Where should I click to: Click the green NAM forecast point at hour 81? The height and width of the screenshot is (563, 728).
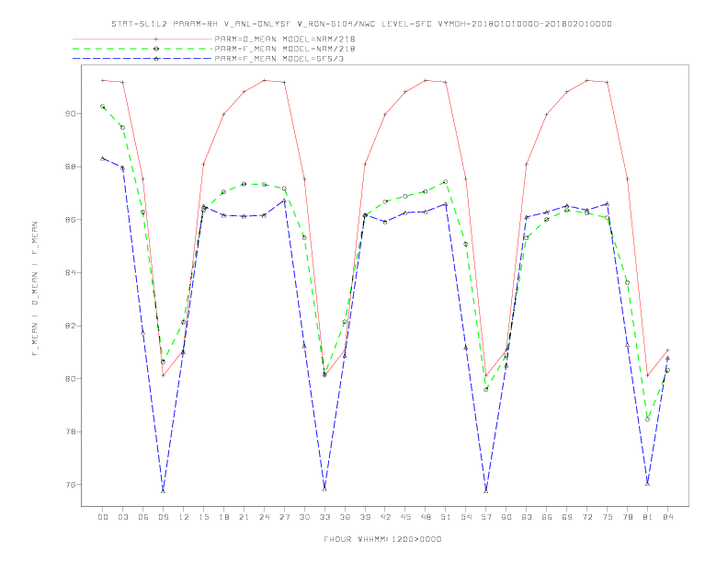pyautogui.click(x=647, y=419)
